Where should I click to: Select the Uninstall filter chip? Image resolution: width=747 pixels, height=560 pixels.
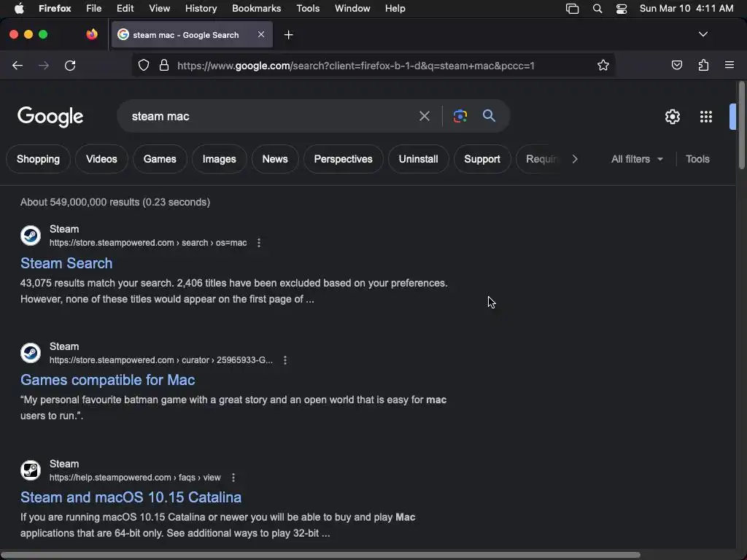point(418,159)
